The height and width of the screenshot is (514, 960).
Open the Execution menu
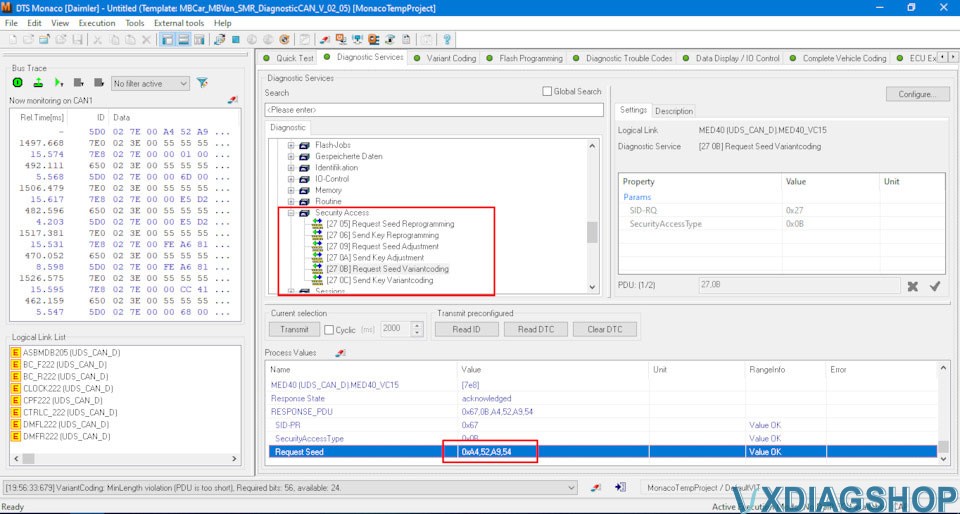point(97,23)
